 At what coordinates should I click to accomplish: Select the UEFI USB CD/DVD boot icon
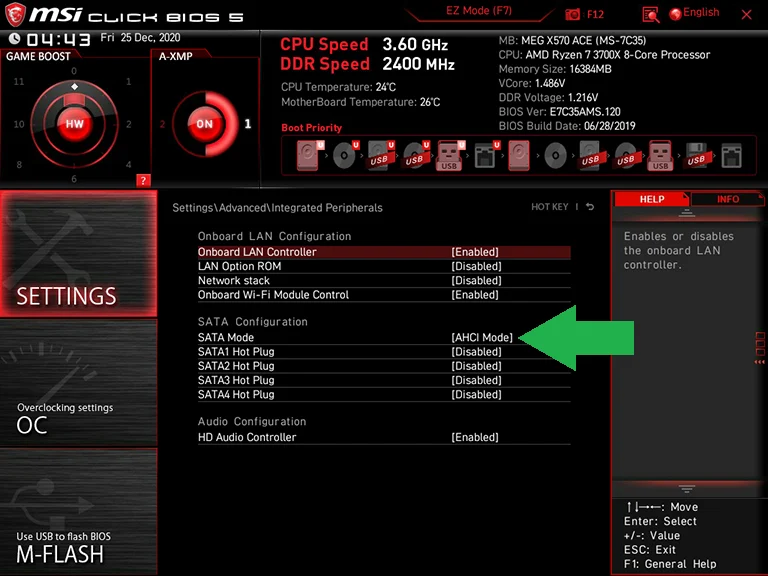[416, 155]
